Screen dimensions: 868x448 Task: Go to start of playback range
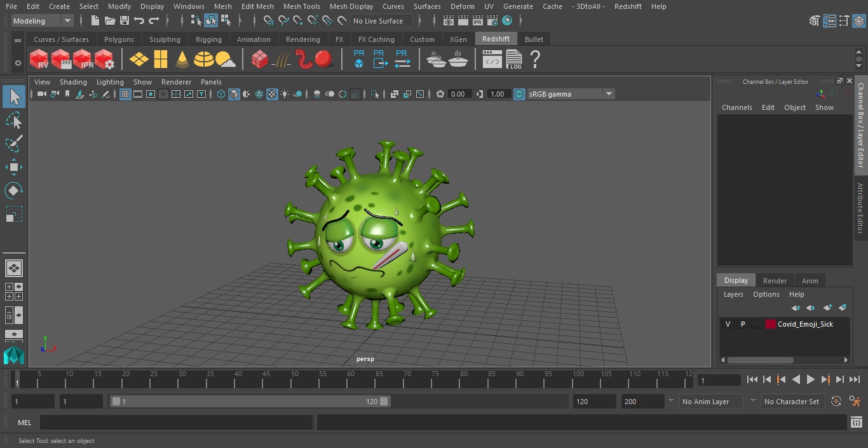pos(752,379)
